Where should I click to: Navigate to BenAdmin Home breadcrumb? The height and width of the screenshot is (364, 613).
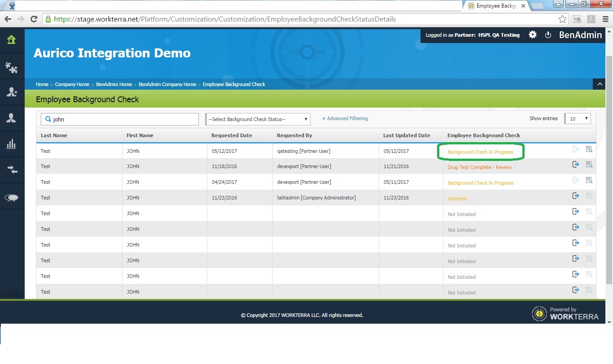click(114, 84)
